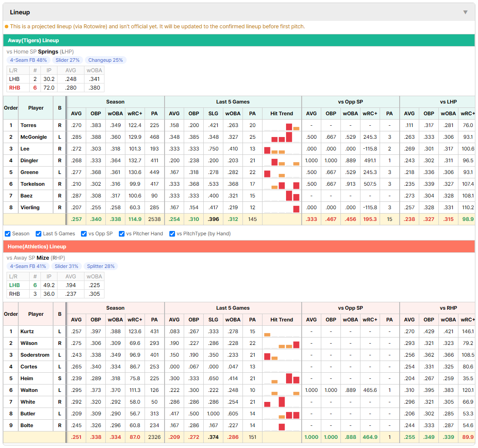Disable the vs Pitcher Hand checkbox
Viewport: 478px width, 448px height.
[x=121, y=234]
